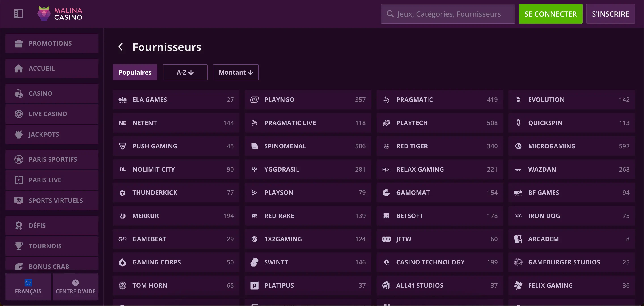Open the Iron Dog provider tile

coord(572,216)
